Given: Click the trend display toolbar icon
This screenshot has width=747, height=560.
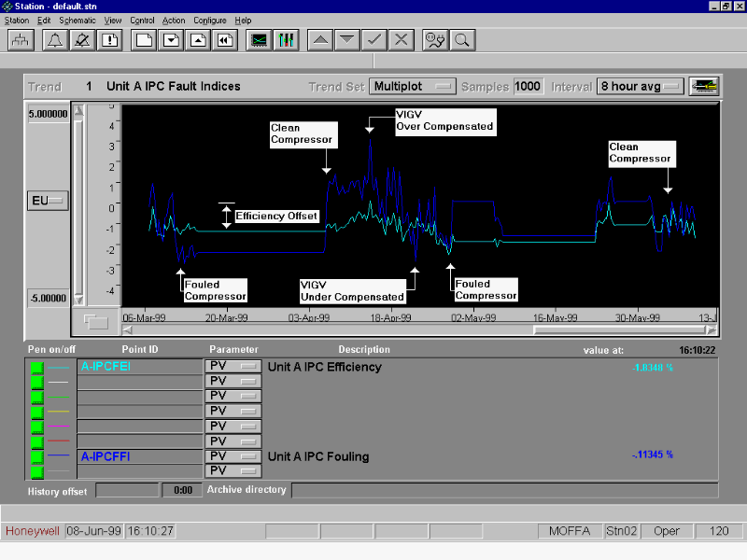Looking at the screenshot, I should coord(260,40).
